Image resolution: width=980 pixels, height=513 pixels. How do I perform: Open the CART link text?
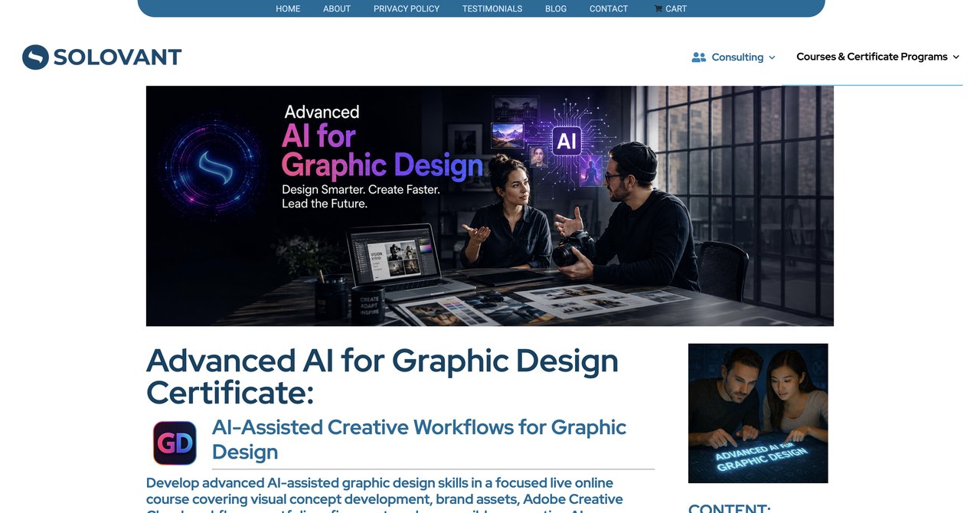pos(676,9)
